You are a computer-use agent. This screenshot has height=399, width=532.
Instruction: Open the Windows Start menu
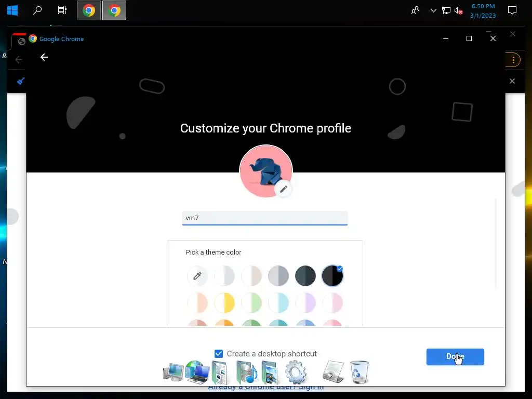click(x=12, y=10)
